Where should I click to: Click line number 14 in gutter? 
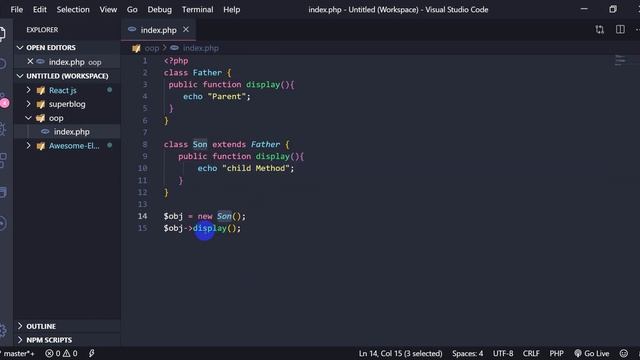(142, 216)
